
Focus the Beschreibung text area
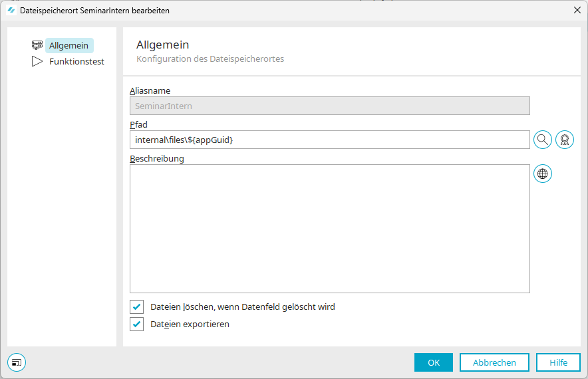pyautogui.click(x=329, y=229)
